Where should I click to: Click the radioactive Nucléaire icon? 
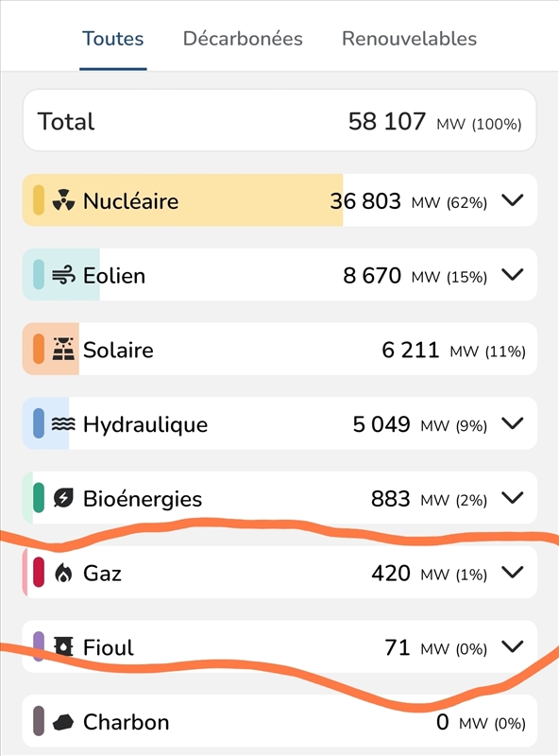pos(63,200)
